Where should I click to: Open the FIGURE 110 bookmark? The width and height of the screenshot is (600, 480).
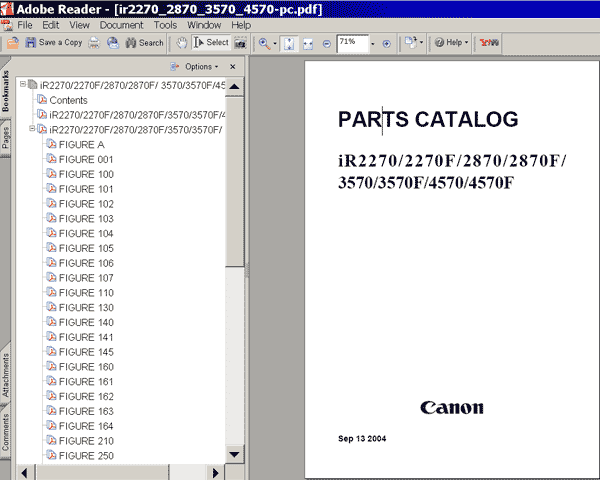(x=86, y=293)
